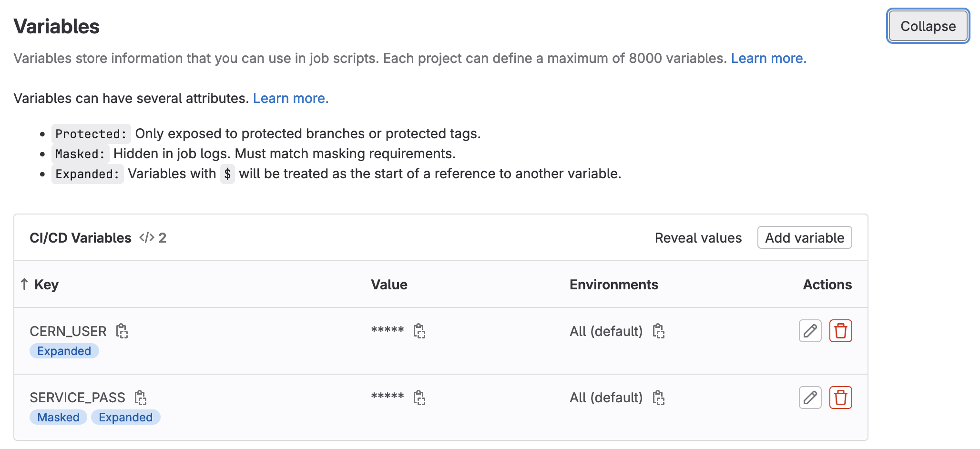Reveal the hidden variable values

[x=698, y=238]
